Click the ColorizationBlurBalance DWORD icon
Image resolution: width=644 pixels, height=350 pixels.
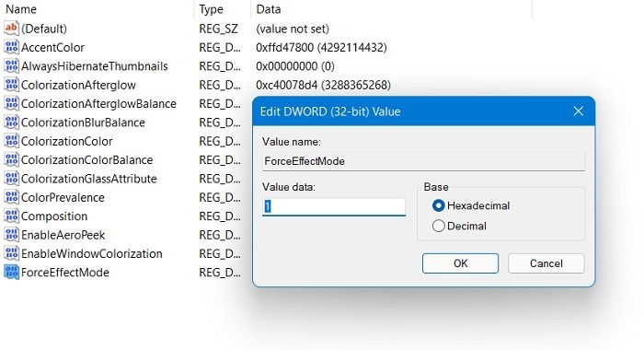pyautogui.click(x=11, y=122)
